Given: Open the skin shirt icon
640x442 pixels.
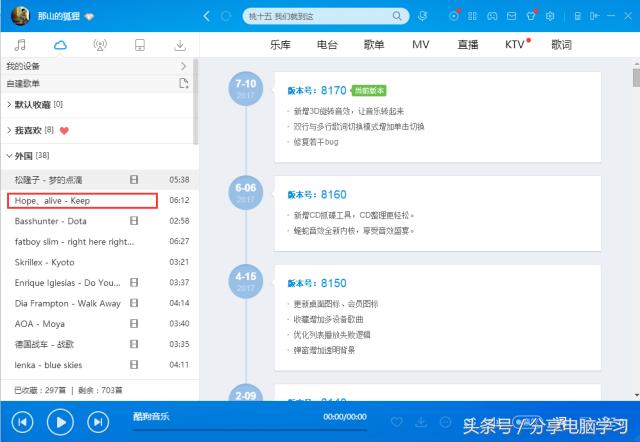Looking at the screenshot, I should pos(531,16).
